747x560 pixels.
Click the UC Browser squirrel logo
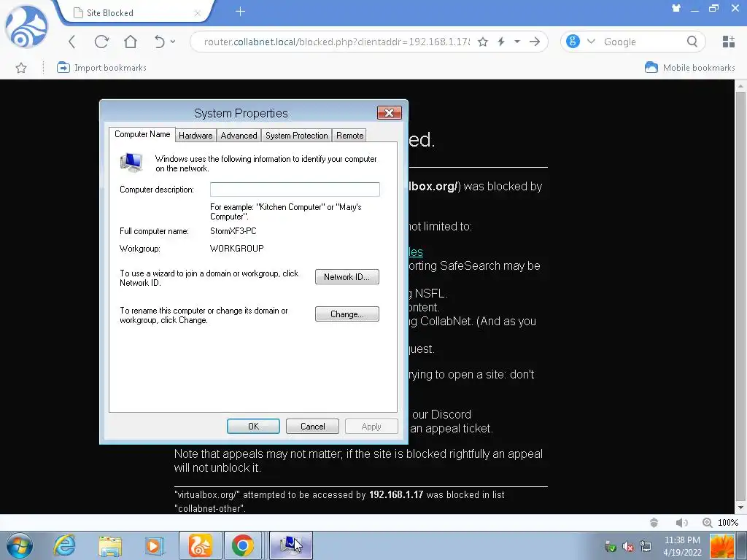[27, 28]
